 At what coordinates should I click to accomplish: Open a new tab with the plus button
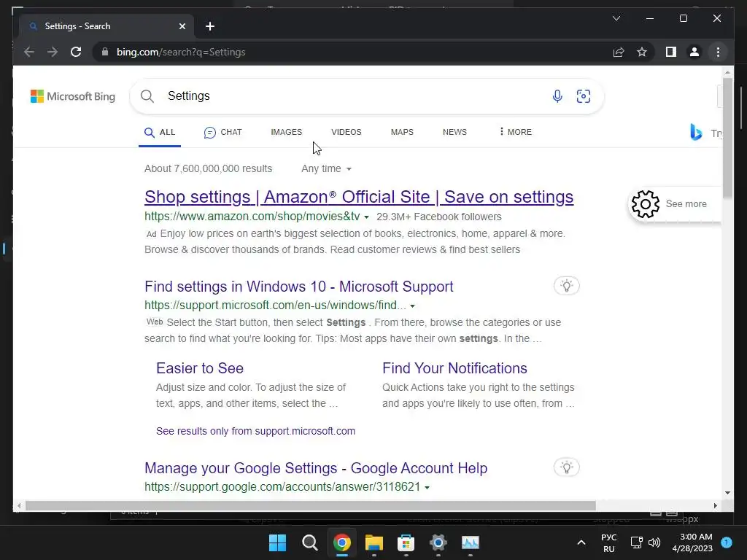(209, 26)
